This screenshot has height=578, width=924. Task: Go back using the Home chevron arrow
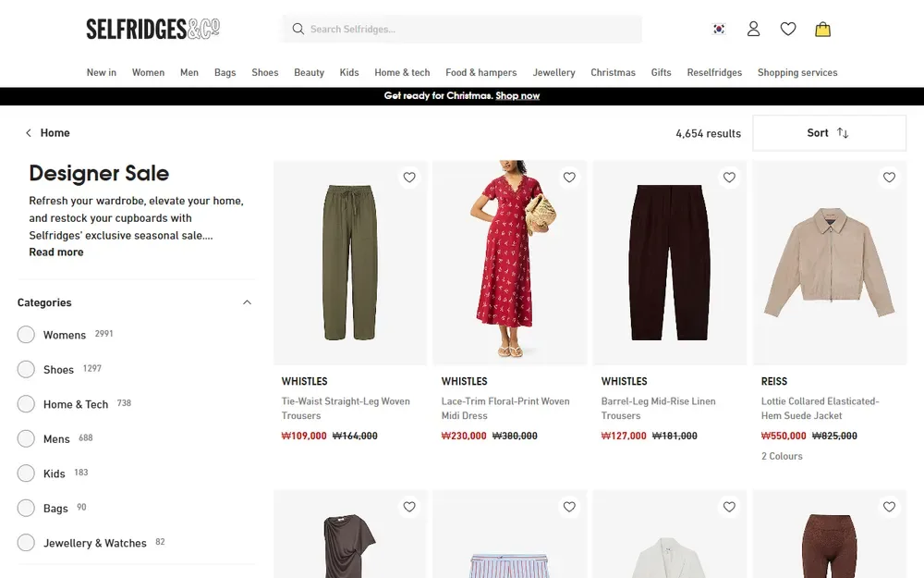point(29,132)
